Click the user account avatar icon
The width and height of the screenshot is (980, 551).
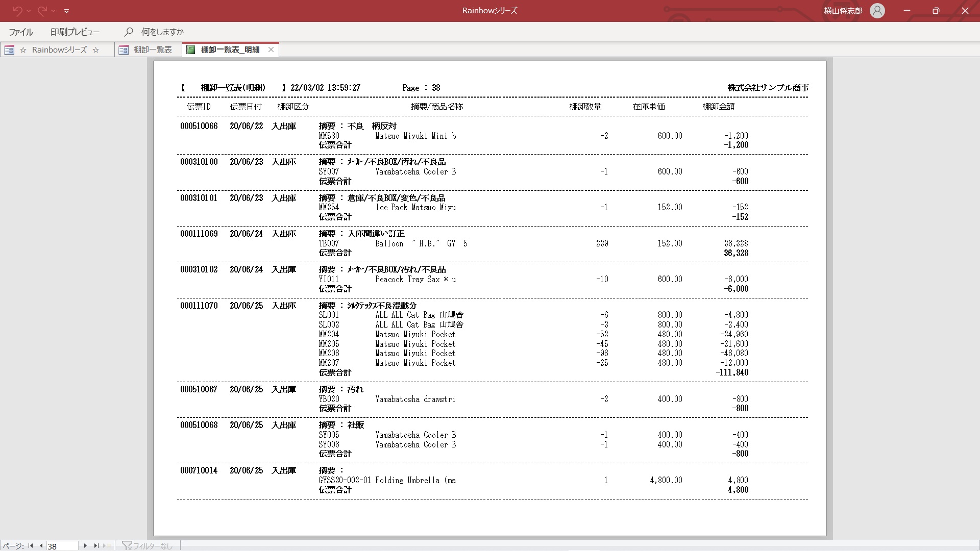tap(877, 11)
